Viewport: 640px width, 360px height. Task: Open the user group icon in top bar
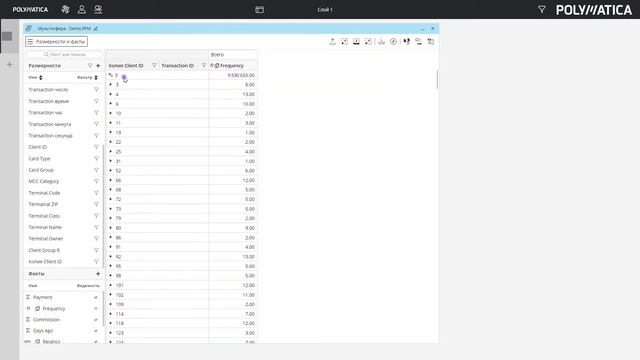pos(98,9)
